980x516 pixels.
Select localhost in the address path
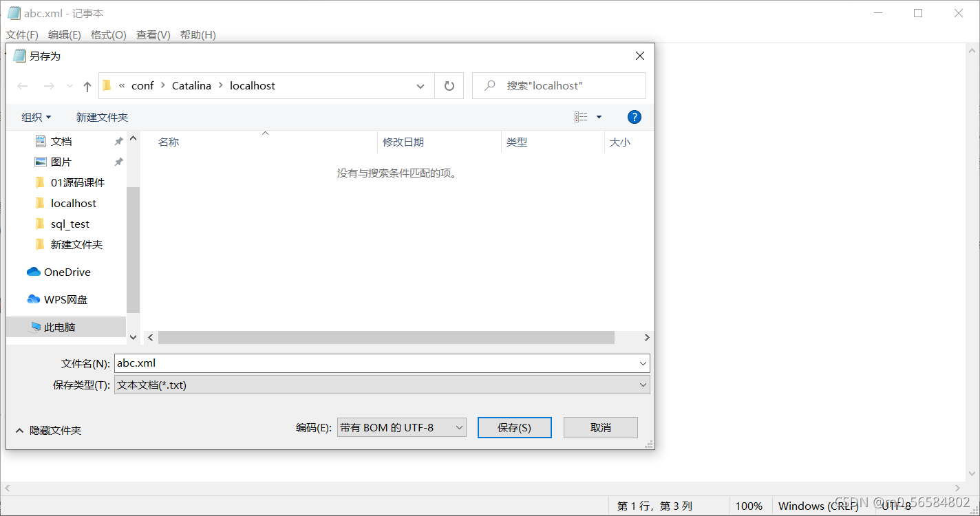(253, 86)
